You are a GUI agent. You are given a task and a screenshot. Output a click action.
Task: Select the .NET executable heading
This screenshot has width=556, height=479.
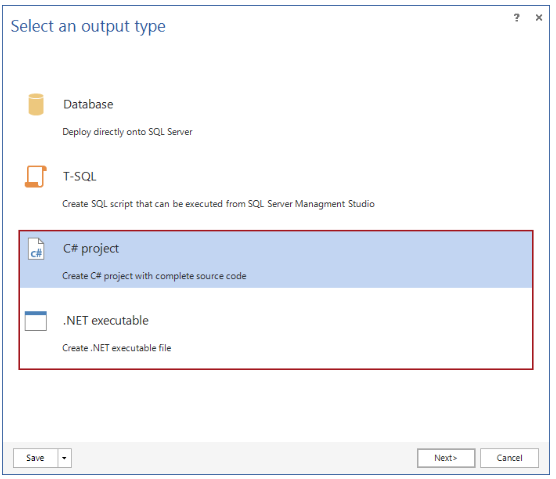click(106, 321)
